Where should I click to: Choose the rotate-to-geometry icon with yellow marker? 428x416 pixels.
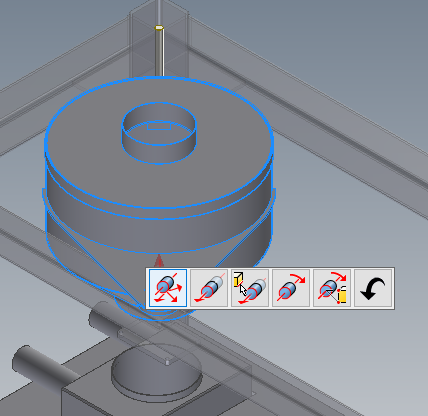332,288
